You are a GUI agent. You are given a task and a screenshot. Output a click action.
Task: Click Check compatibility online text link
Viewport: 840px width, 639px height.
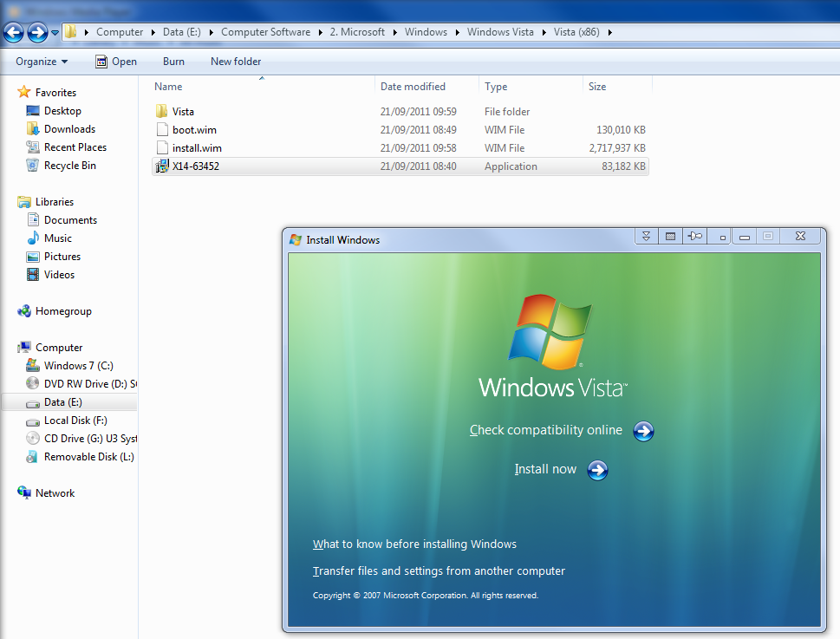click(x=546, y=430)
